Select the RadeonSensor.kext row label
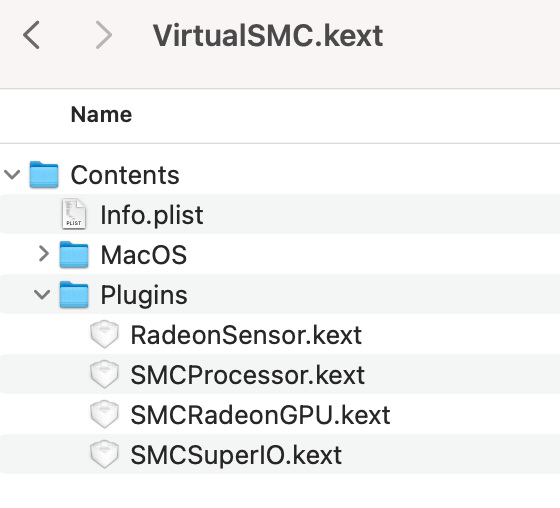Screen dimensions: 560x508 click(246, 335)
